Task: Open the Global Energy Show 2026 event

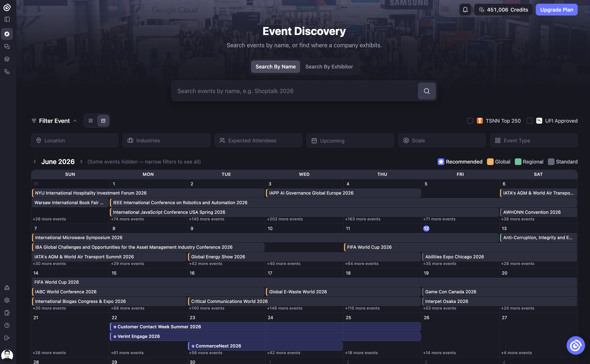Action: pos(304,257)
